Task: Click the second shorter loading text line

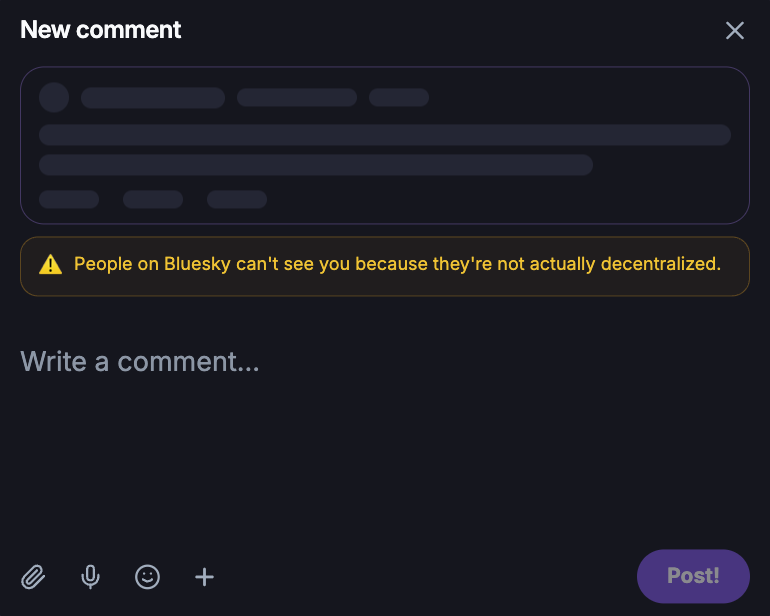Action: (x=316, y=165)
